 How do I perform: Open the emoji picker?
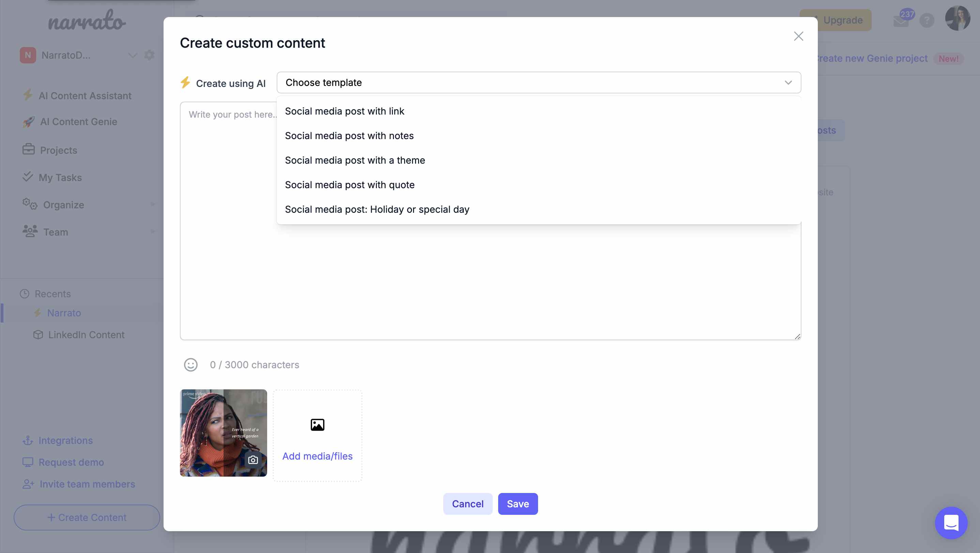(x=190, y=364)
